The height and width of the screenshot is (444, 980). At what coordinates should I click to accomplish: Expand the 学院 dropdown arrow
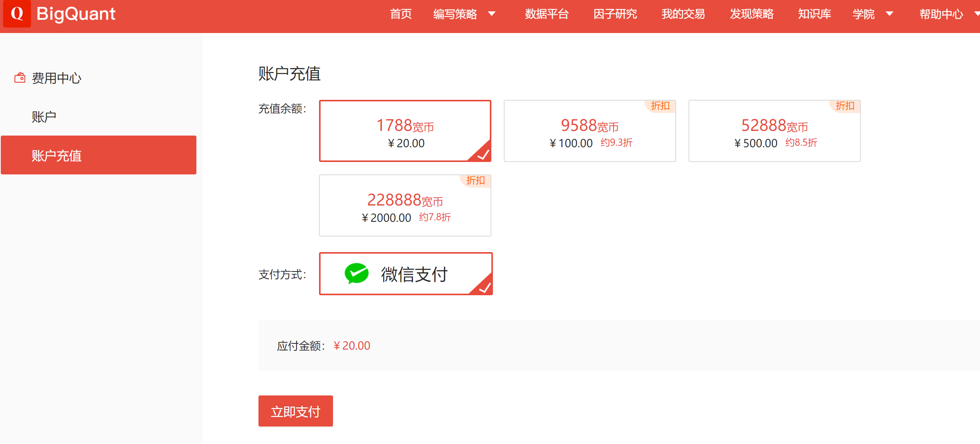click(x=890, y=14)
